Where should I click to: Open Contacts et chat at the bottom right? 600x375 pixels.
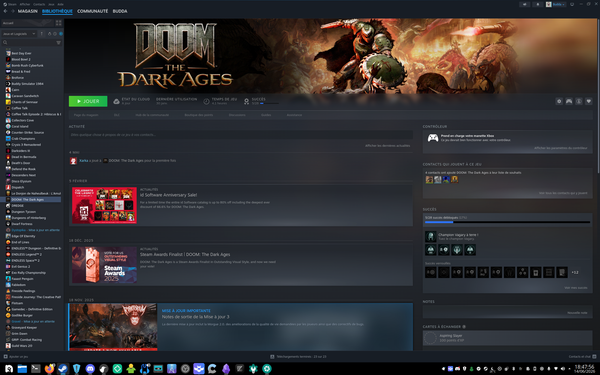click(582, 357)
